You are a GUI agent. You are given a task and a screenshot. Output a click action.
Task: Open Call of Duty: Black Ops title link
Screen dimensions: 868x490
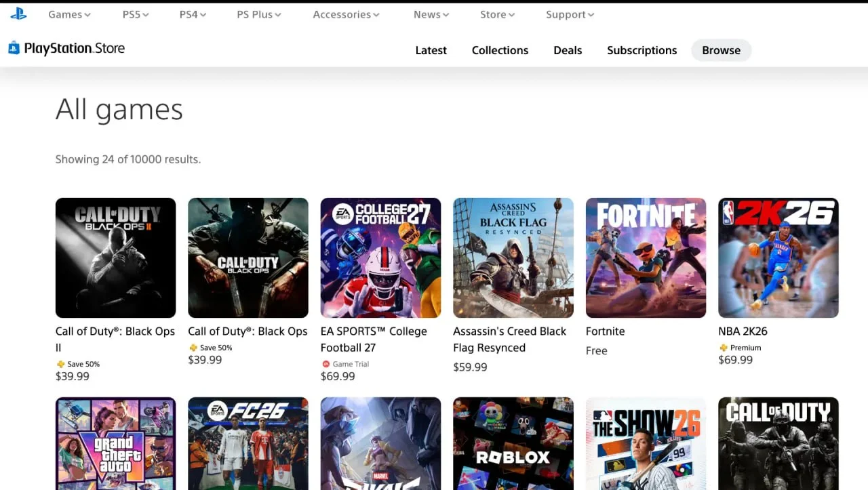point(248,331)
